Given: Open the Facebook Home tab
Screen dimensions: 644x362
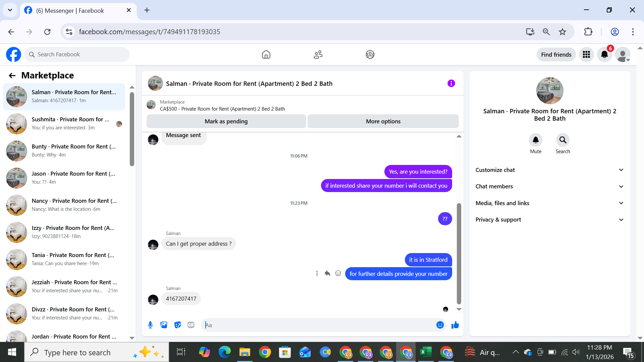Looking at the screenshot, I should coord(266,54).
